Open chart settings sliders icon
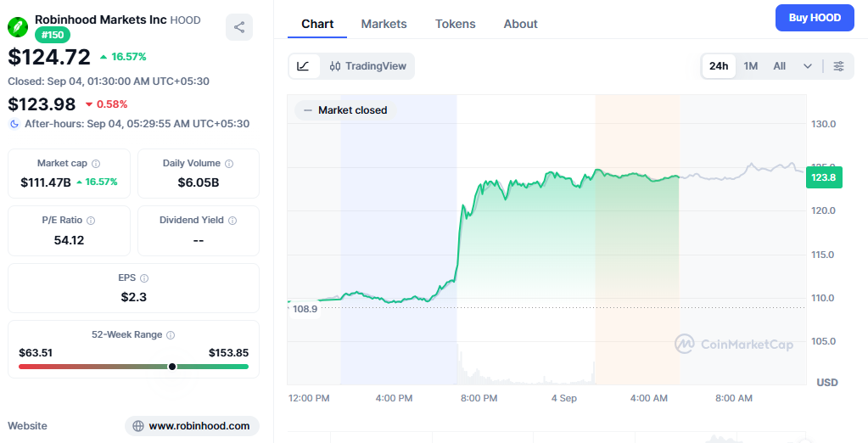868x443 pixels. 838,66
